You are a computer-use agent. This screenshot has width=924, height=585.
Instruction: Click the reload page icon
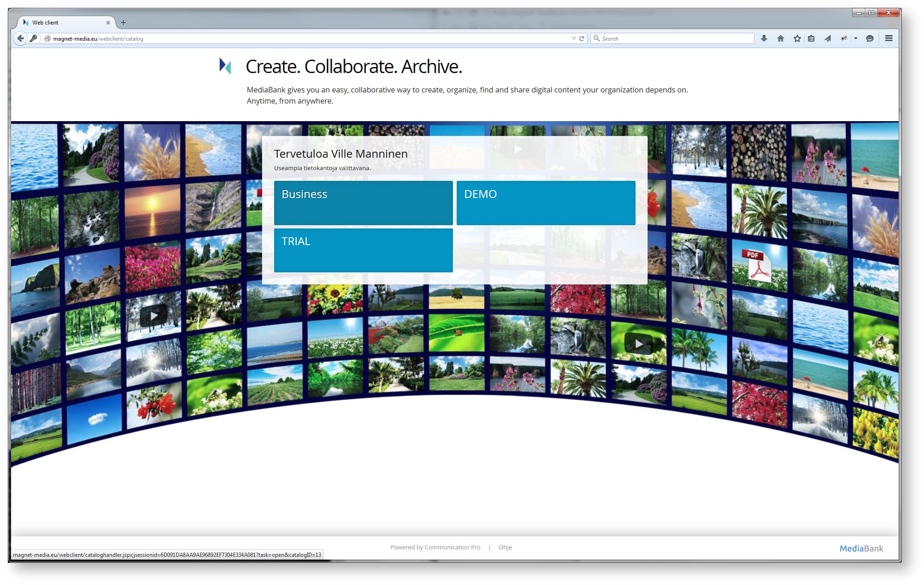[x=582, y=38]
